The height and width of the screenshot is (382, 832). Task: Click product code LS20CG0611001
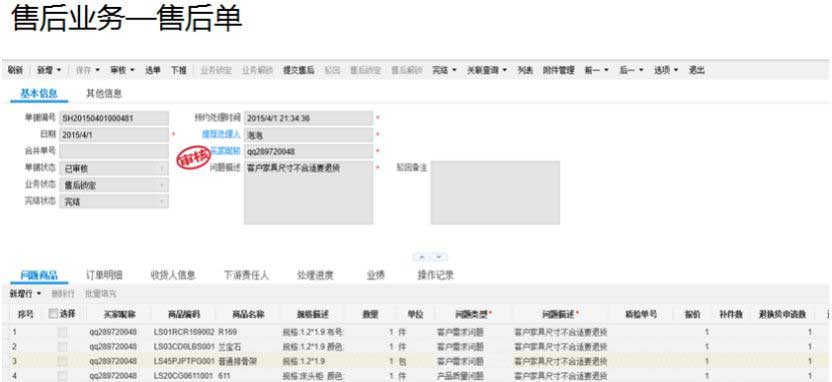[x=184, y=376]
